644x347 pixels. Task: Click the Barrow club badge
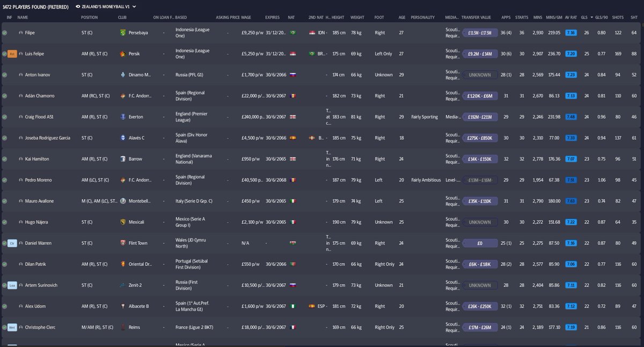(x=123, y=158)
